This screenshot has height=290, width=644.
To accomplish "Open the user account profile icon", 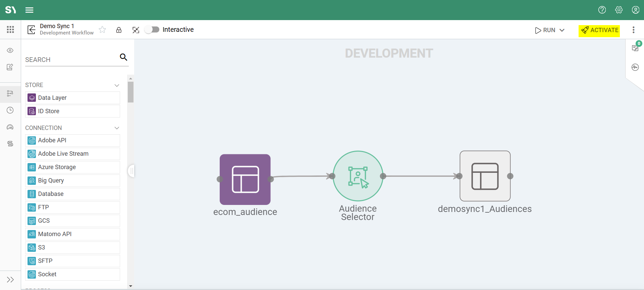I will 636,10.
